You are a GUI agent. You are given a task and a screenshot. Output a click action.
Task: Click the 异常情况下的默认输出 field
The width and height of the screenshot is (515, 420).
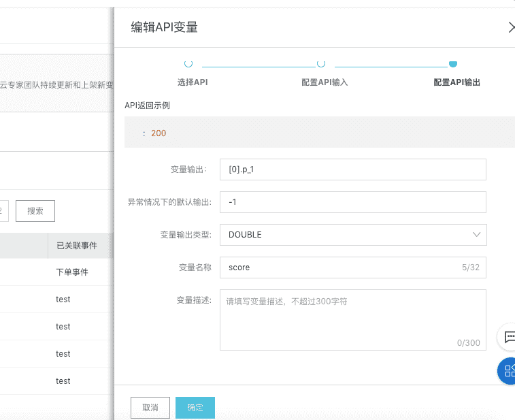(x=353, y=202)
